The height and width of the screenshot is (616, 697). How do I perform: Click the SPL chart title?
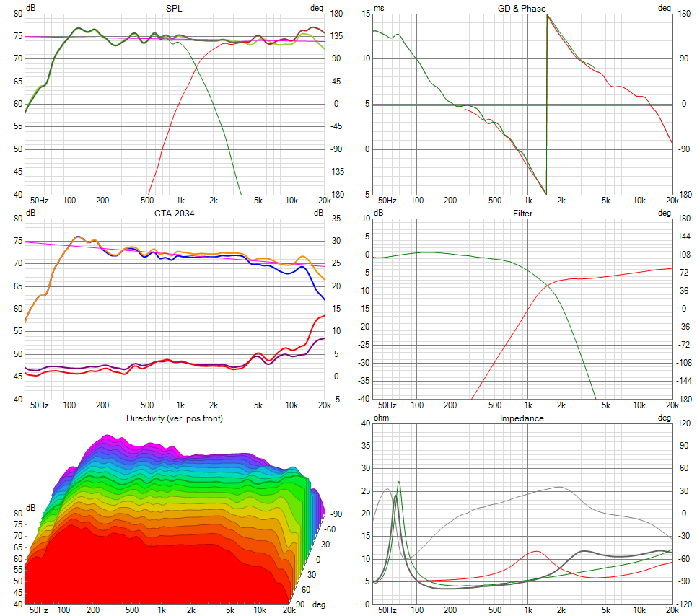pyautogui.click(x=175, y=8)
